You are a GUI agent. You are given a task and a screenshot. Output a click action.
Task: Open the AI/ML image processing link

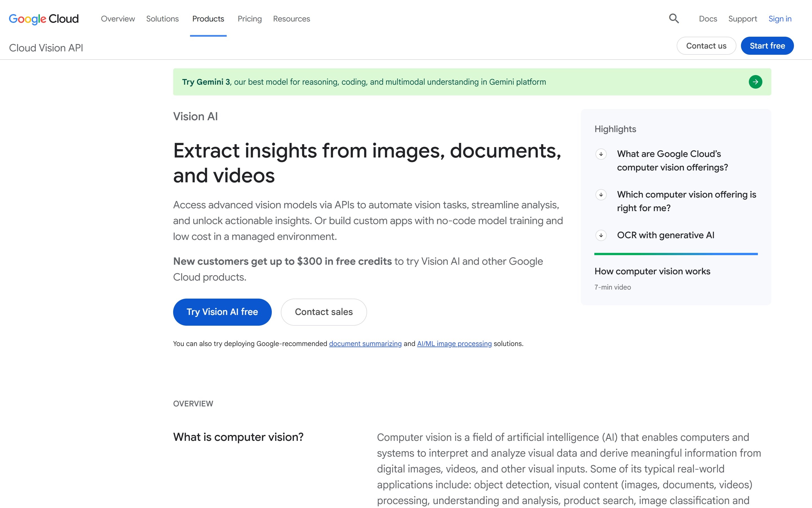coord(454,344)
